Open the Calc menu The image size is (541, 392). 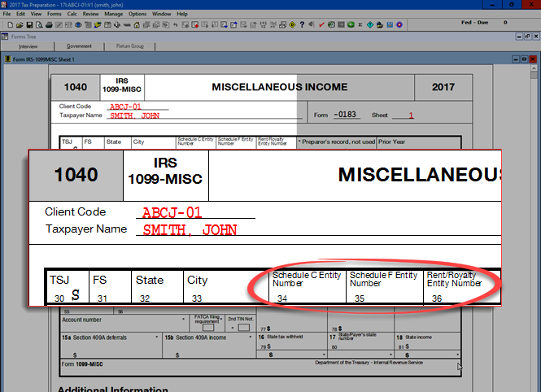(x=73, y=14)
